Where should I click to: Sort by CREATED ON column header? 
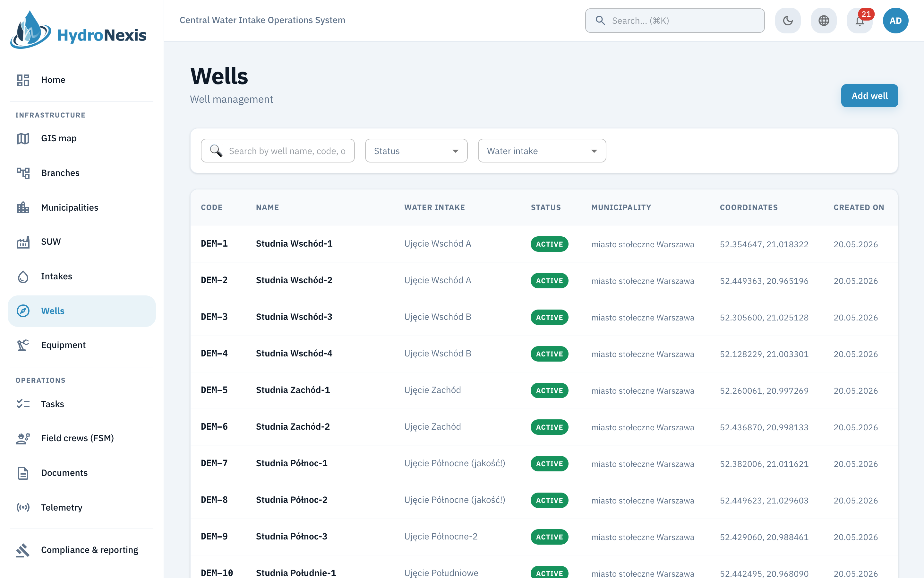point(859,207)
